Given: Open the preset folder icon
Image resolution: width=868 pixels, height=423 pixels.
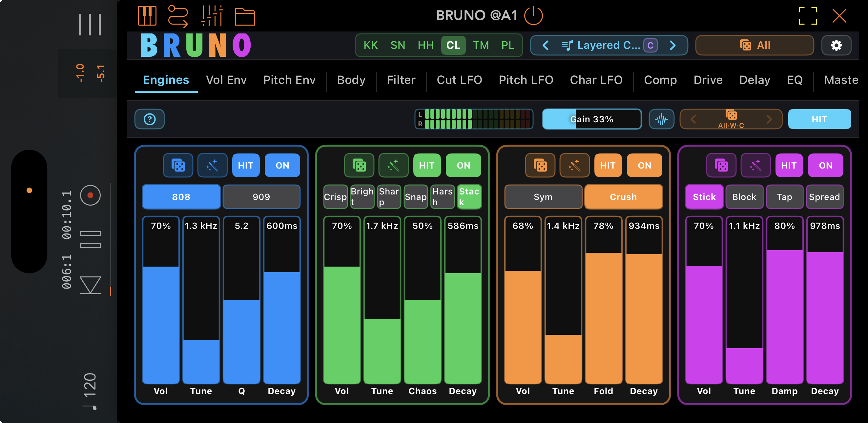Looking at the screenshot, I should pyautogui.click(x=245, y=16).
